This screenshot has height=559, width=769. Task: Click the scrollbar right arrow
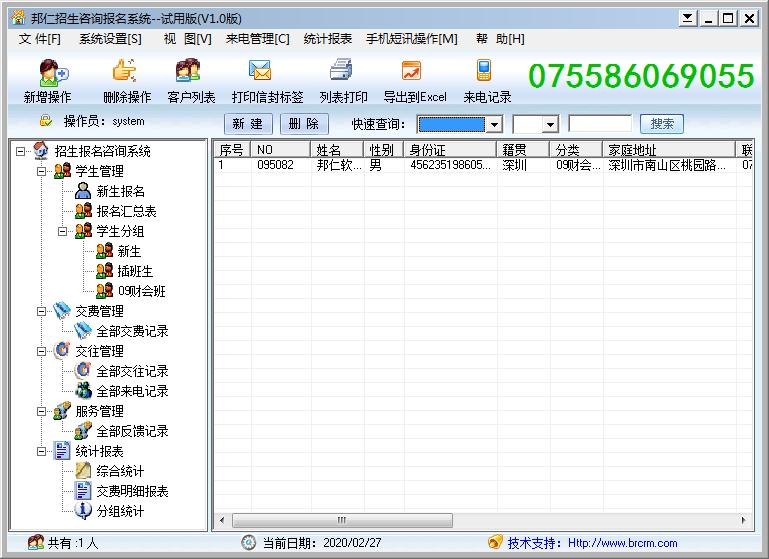[743, 520]
